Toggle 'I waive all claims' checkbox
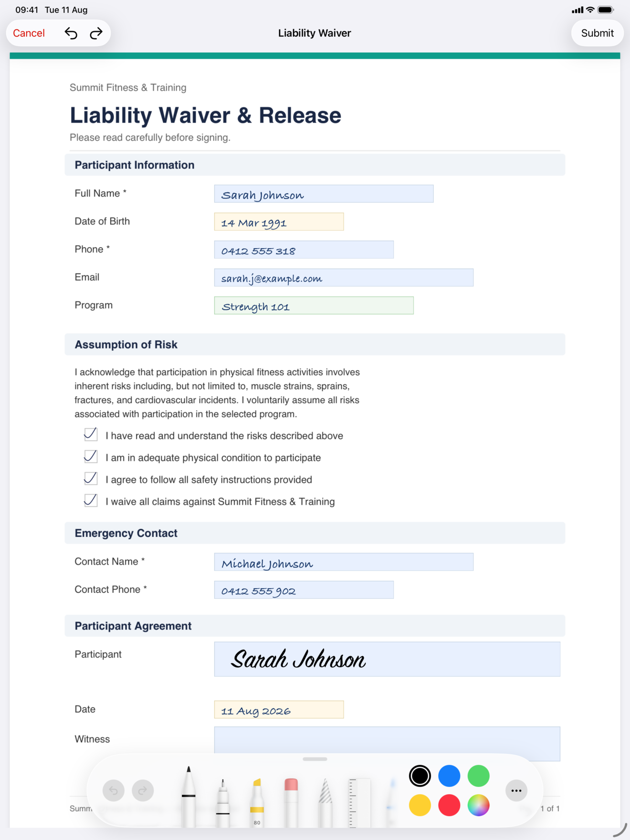Image resolution: width=630 pixels, height=840 pixels. 91,500
